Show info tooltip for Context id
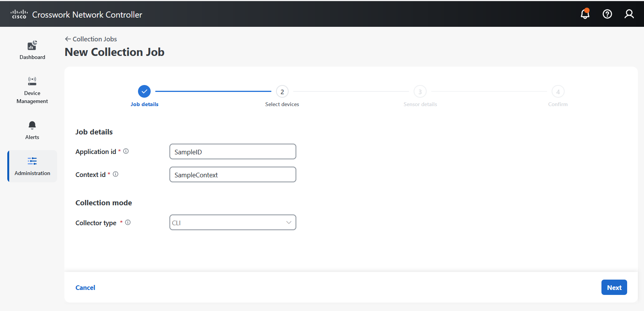 tap(115, 174)
